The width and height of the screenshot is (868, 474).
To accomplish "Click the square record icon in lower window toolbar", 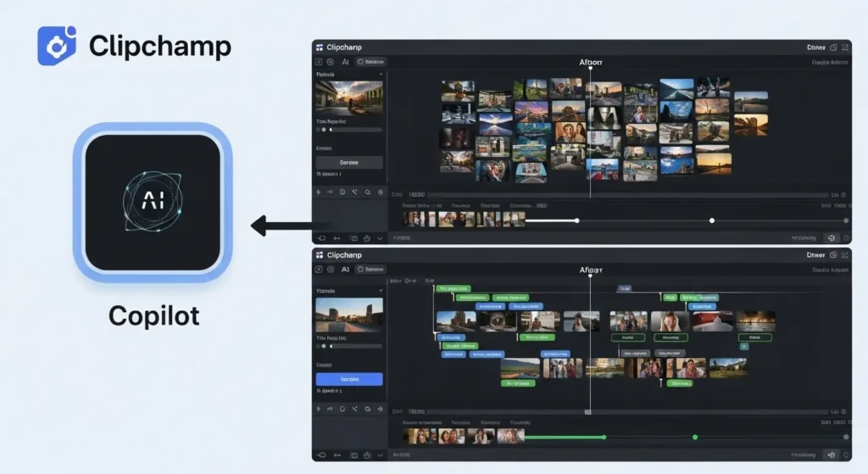I will (319, 270).
